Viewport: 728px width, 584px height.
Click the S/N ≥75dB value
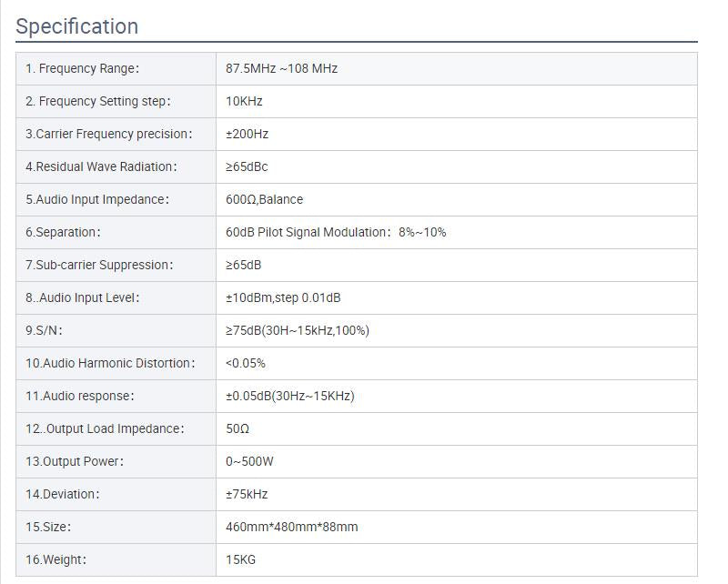(298, 330)
